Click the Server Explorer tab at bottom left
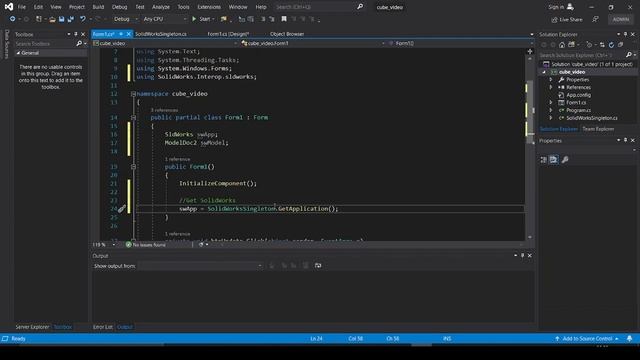The image size is (640, 360). 32,327
